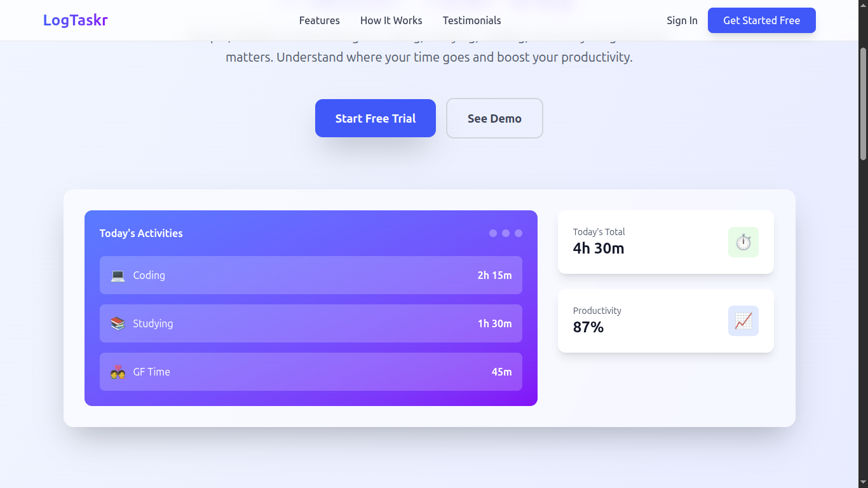Click the stopwatch icon in Today's Total
Screen dimensions: 868x488
click(743, 242)
